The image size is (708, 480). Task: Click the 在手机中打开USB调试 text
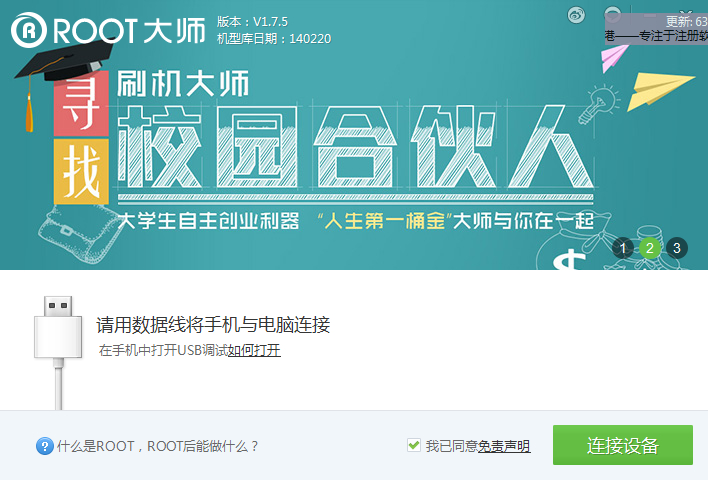tap(163, 350)
